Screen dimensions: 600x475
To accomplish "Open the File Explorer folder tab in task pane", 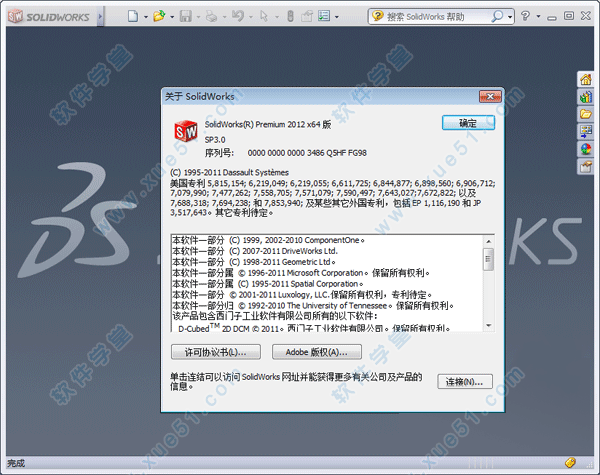I will point(585,114).
